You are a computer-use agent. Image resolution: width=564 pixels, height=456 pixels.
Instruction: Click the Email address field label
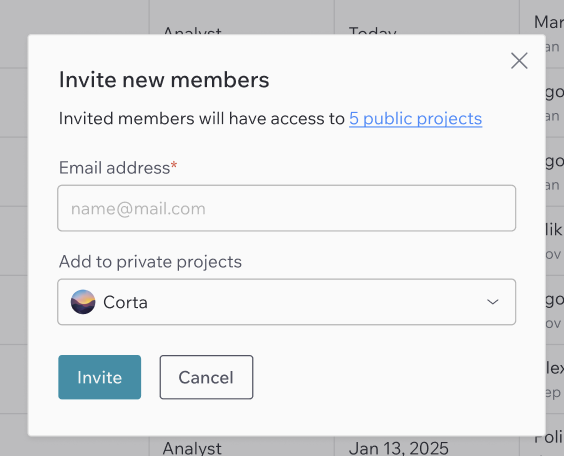click(x=114, y=168)
